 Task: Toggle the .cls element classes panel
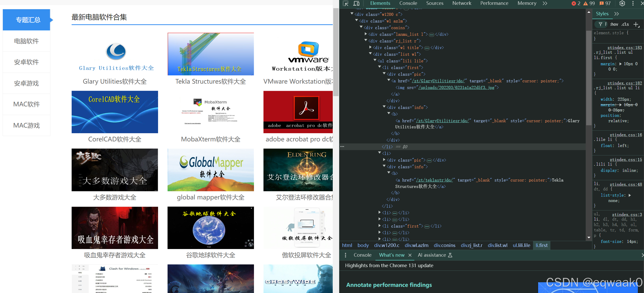625,24
